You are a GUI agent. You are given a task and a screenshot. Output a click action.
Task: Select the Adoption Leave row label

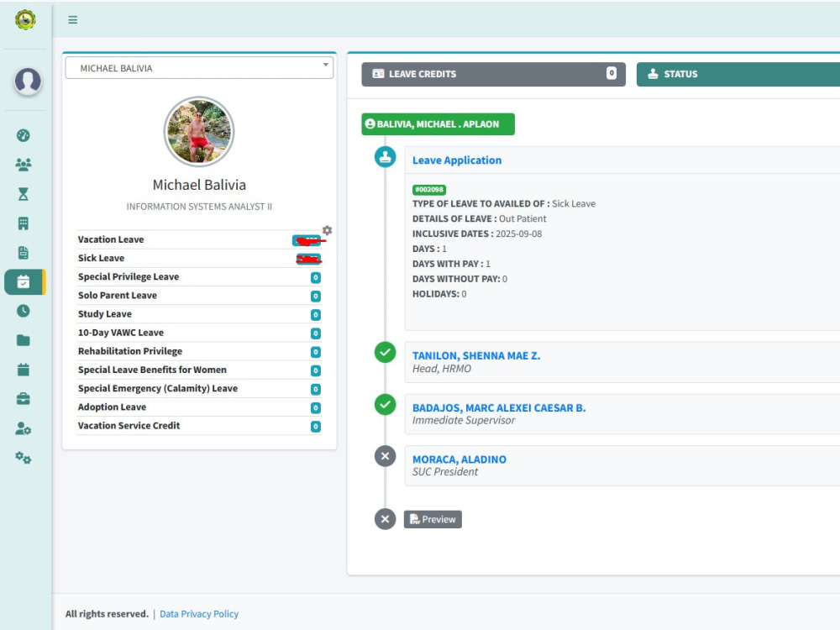[x=112, y=407]
